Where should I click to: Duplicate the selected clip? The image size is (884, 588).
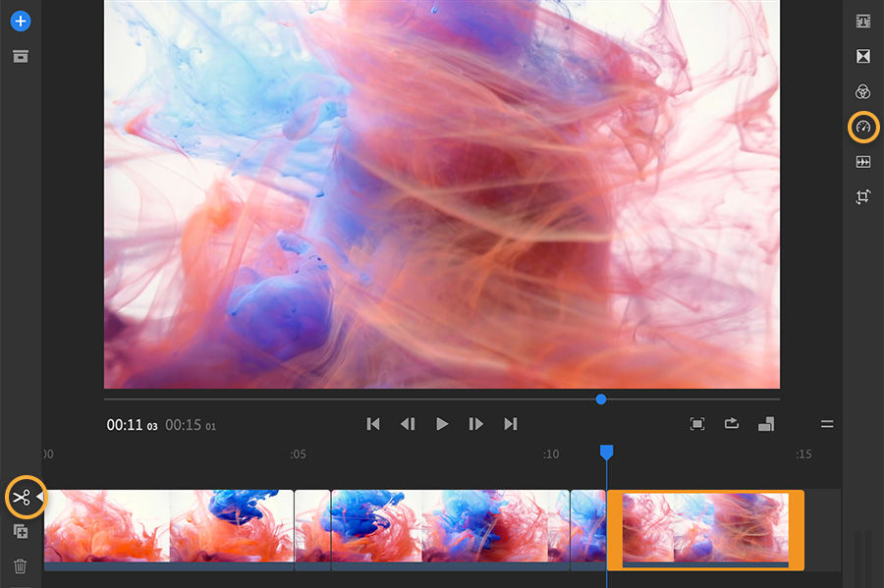pos(21,532)
